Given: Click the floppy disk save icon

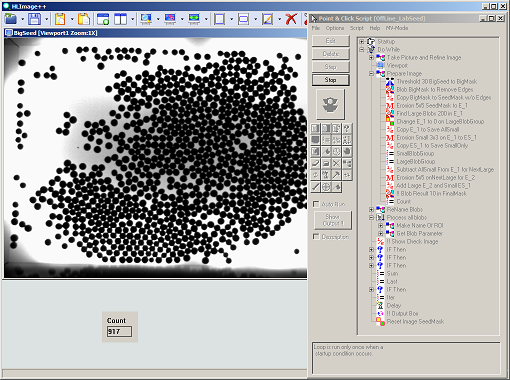Looking at the screenshot, I should tap(34, 19).
